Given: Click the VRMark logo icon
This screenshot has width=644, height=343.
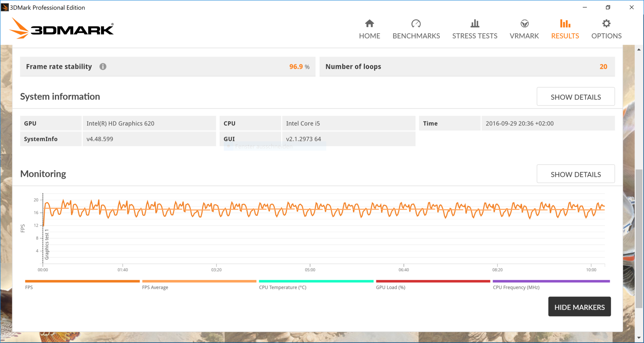Looking at the screenshot, I should [x=524, y=23].
